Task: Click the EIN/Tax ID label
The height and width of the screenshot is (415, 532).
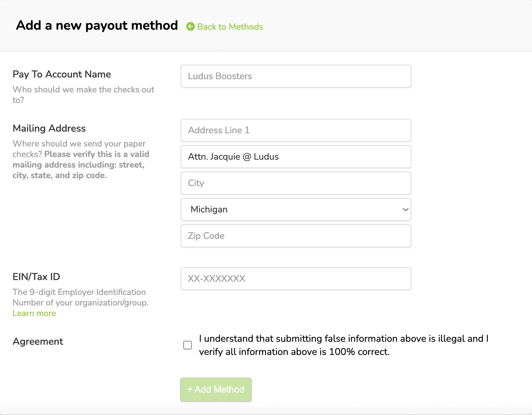Action: pyautogui.click(x=36, y=277)
